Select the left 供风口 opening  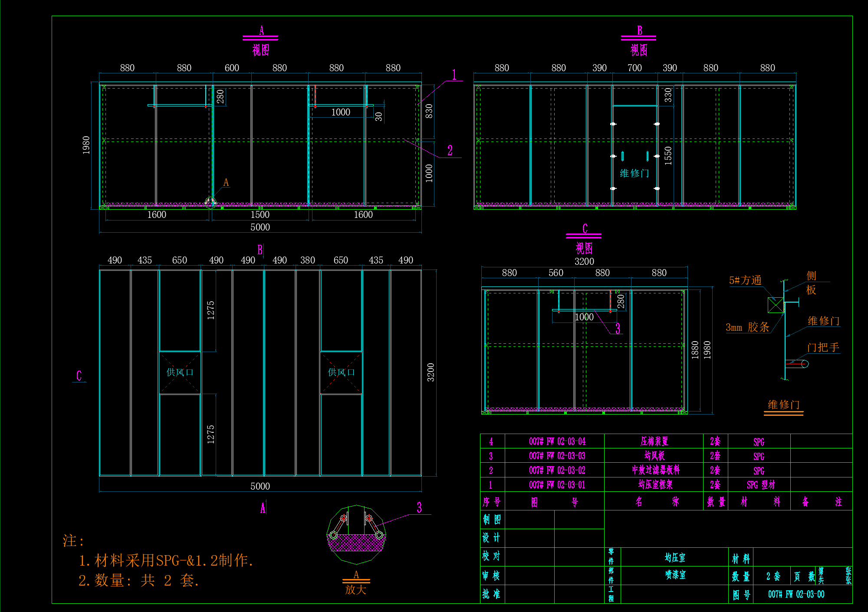(x=180, y=372)
